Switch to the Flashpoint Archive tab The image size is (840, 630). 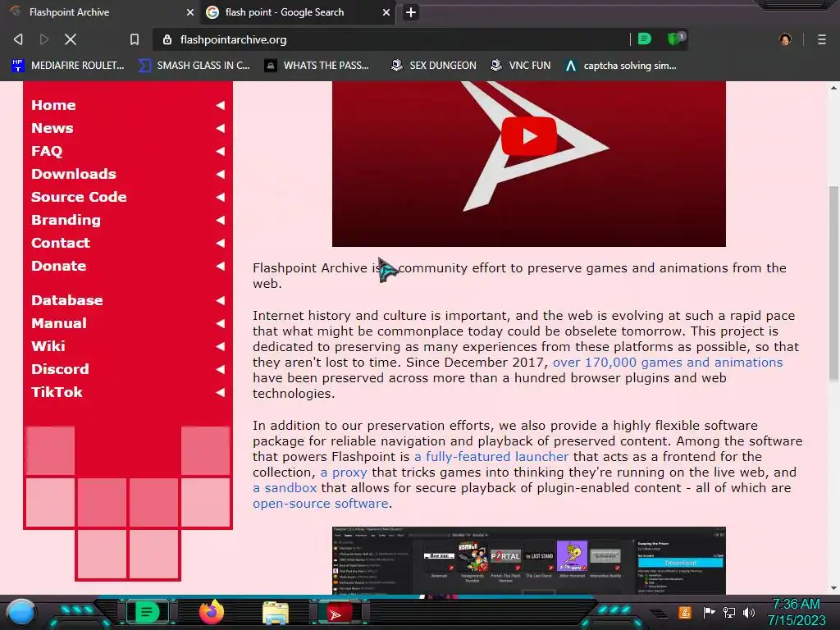coord(100,12)
